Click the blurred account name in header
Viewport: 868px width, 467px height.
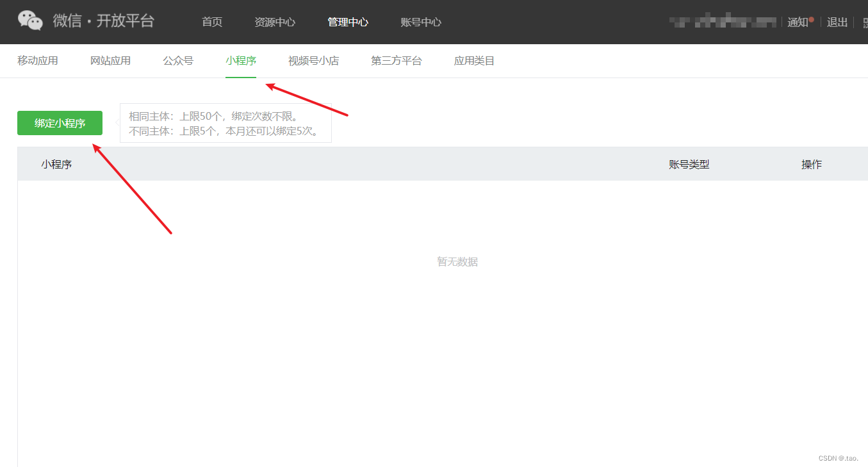[x=723, y=22]
